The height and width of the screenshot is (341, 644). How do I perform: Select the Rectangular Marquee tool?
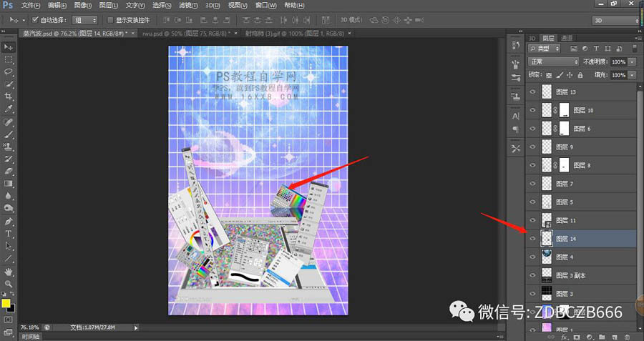(8, 60)
